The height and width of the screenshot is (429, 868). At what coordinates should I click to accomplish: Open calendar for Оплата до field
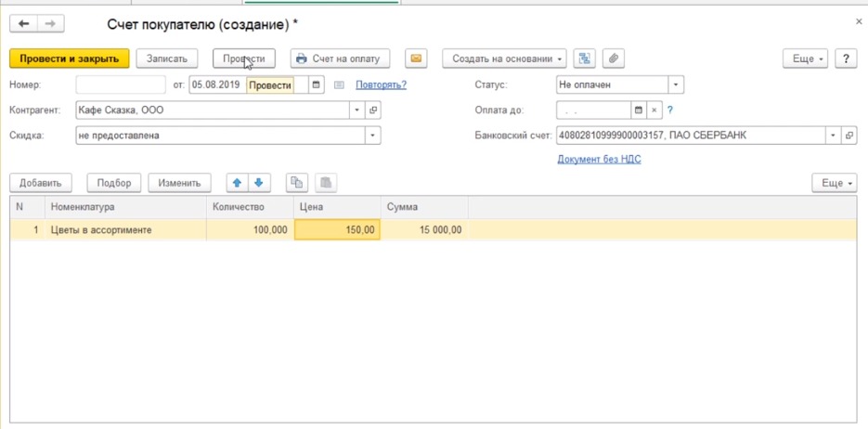click(x=638, y=110)
